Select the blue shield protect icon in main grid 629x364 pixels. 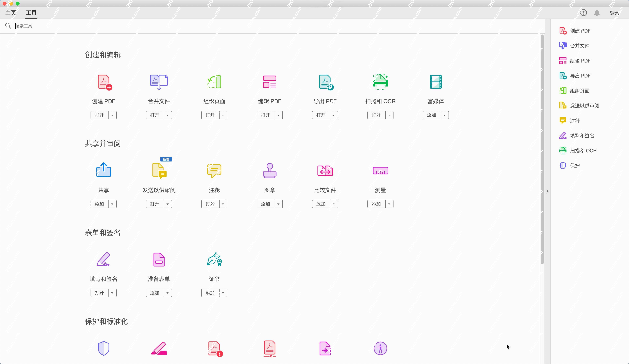pos(104,348)
